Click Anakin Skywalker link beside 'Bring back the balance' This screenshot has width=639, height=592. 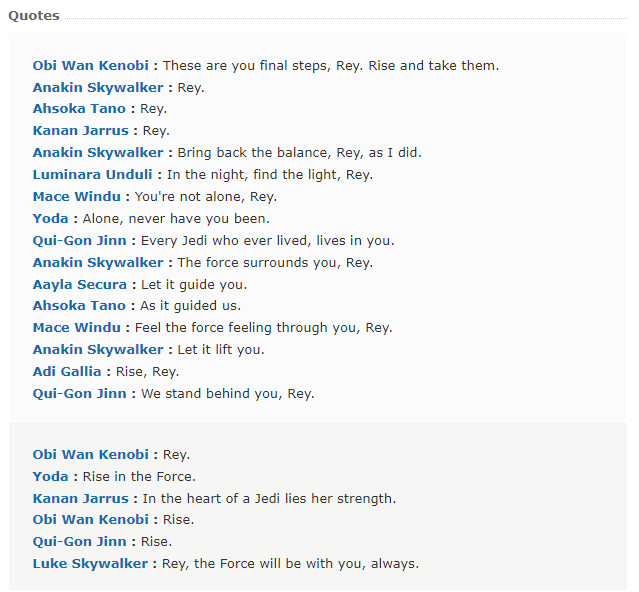98,152
